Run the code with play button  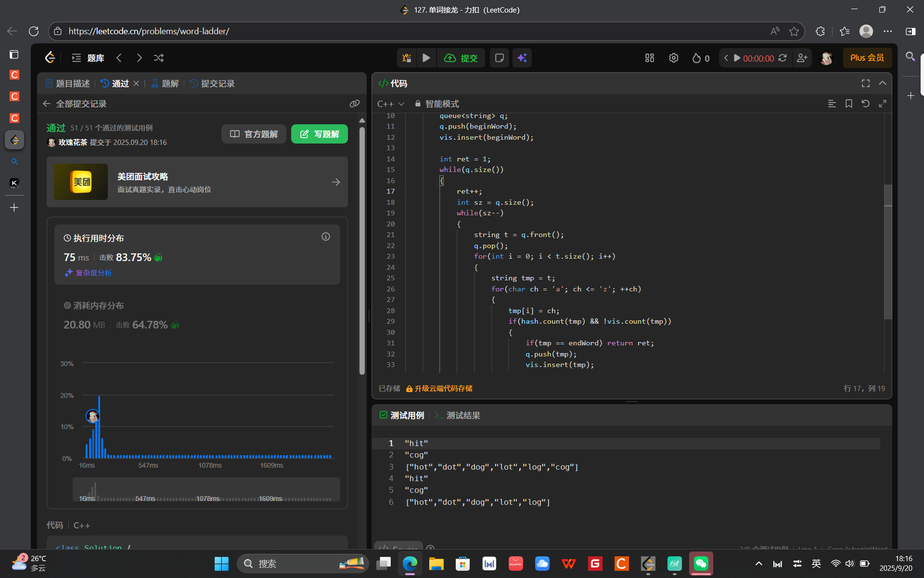click(426, 58)
